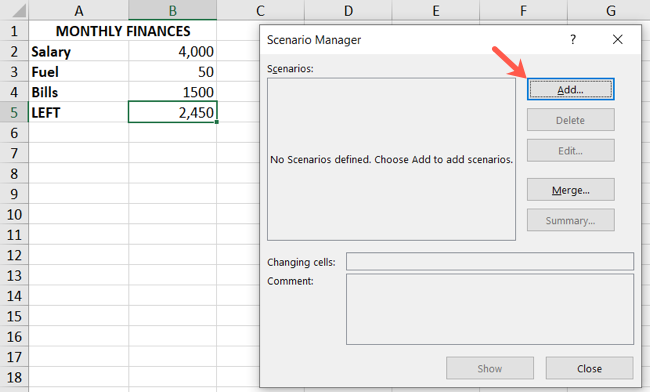Select the cell containing 4,000
650x392 pixels.
[172, 51]
